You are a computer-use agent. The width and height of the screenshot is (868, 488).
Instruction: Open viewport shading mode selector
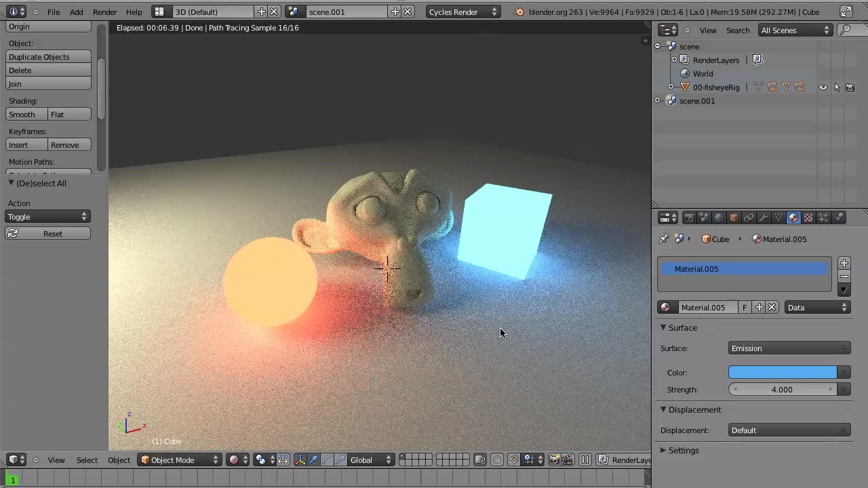(x=239, y=460)
